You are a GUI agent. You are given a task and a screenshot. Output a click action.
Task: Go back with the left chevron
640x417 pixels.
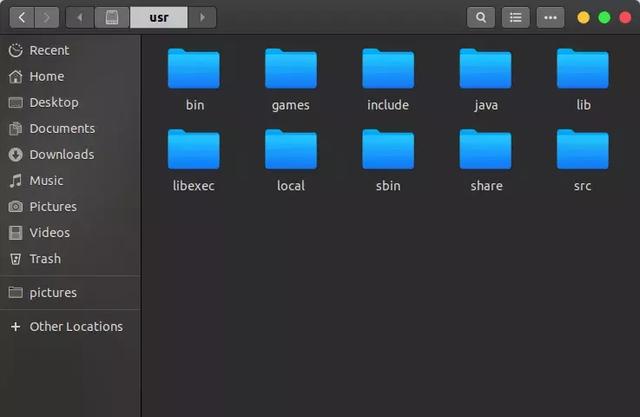pyautogui.click(x=22, y=17)
